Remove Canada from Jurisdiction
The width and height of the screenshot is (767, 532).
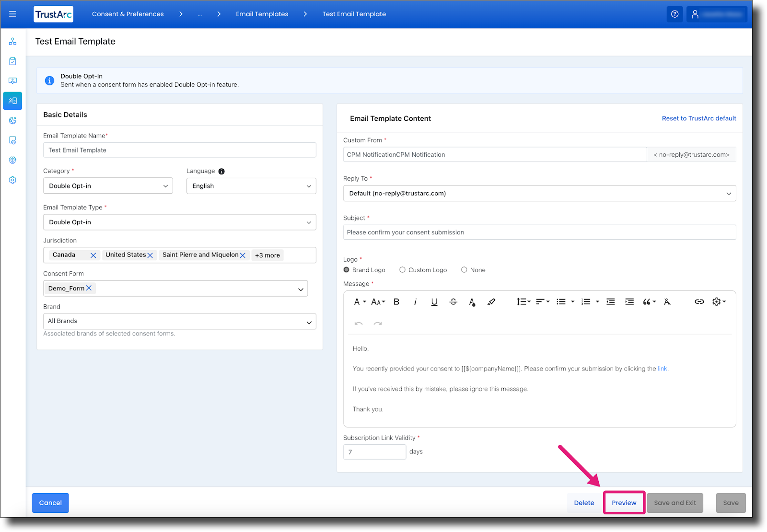click(x=93, y=255)
